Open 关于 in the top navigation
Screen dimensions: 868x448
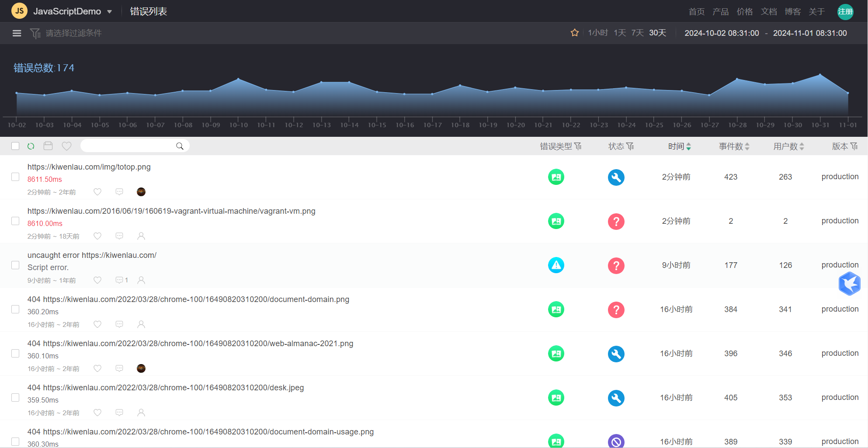tap(816, 12)
